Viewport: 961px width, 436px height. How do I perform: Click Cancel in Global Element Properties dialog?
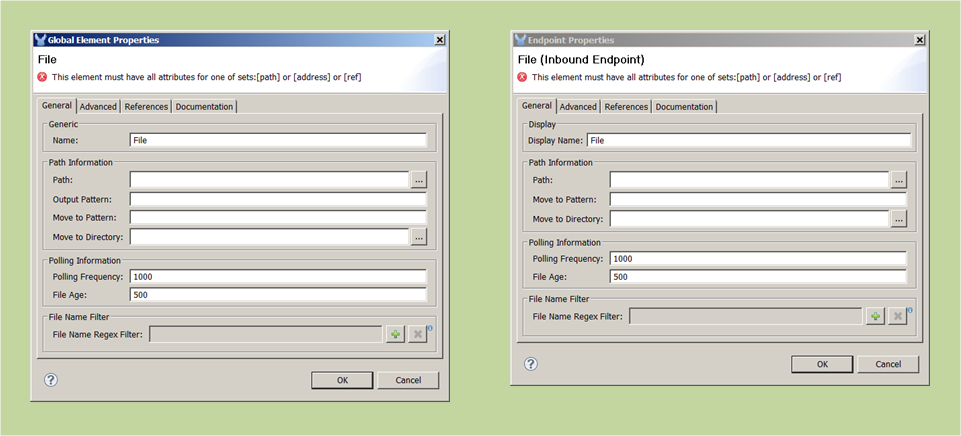(x=408, y=380)
